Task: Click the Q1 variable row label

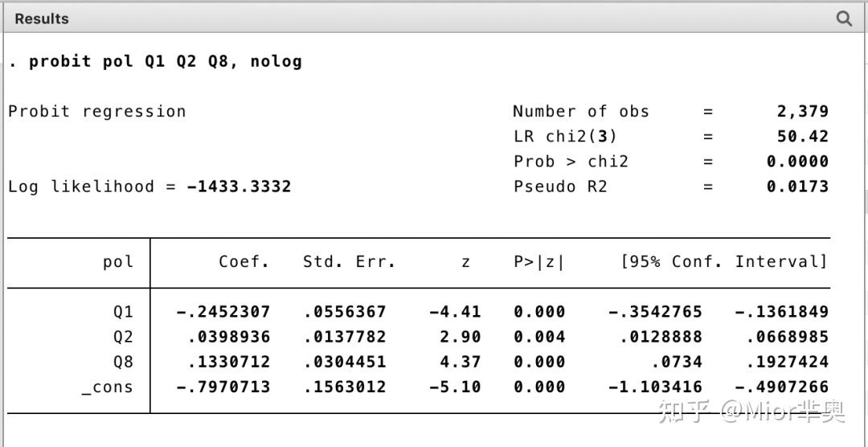Action: pos(123,312)
